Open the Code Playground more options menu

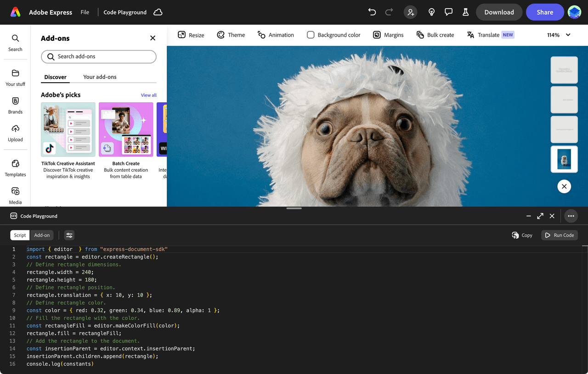(571, 216)
